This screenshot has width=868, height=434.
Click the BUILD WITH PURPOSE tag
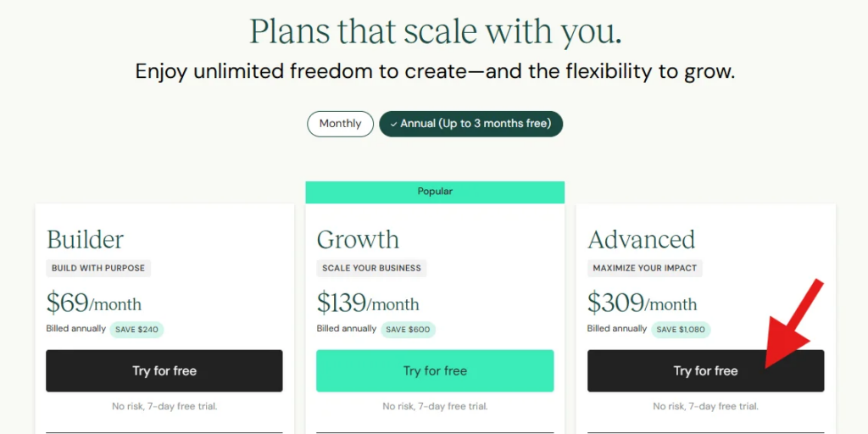98,268
